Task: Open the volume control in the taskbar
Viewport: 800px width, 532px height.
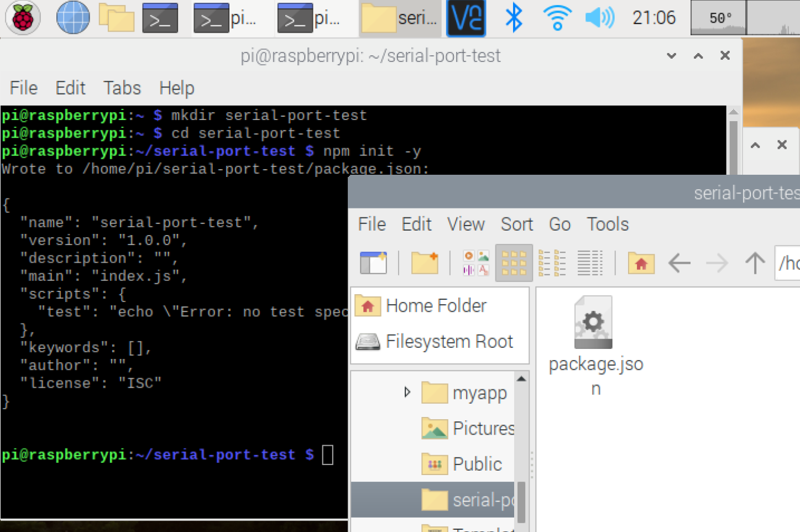Action: (600, 18)
